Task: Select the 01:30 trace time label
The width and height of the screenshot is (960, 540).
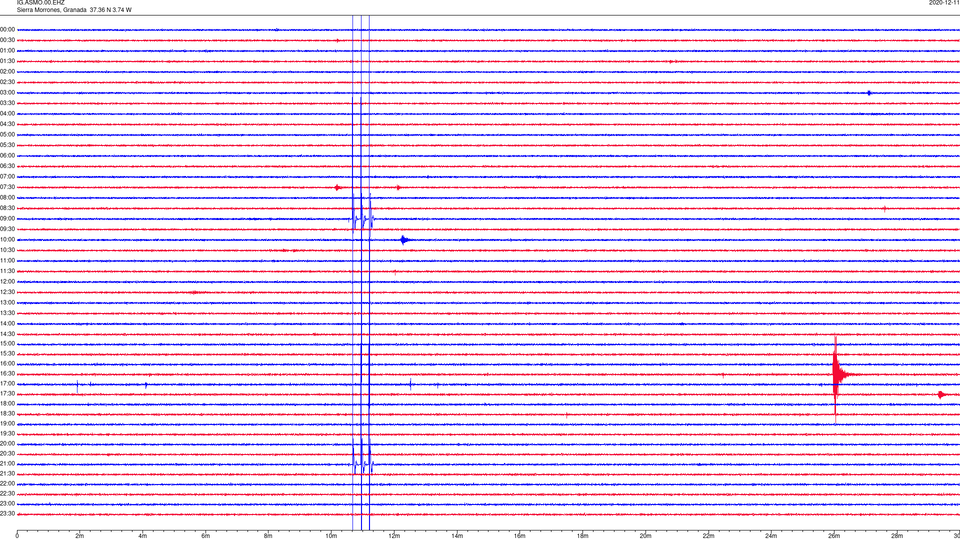Action: coord(7,61)
